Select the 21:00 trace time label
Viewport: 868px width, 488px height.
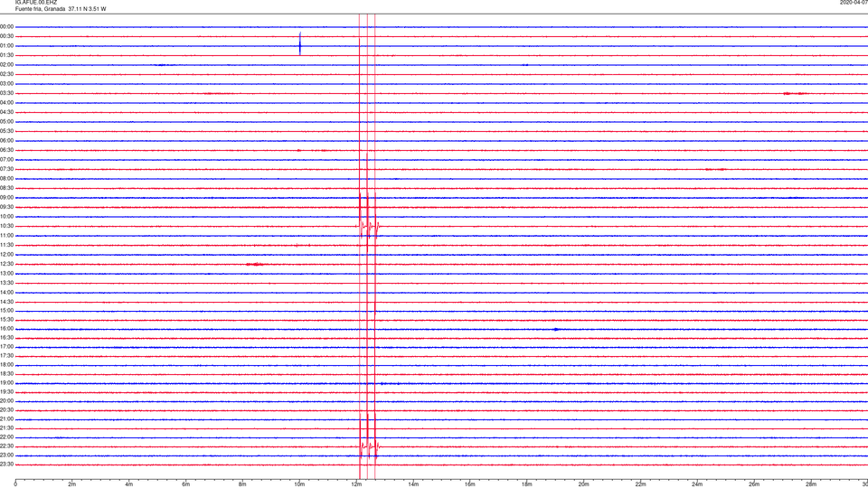point(6,418)
